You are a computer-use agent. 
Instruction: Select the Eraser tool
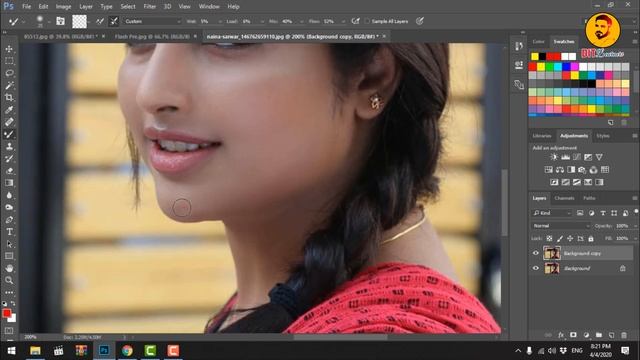9,171
